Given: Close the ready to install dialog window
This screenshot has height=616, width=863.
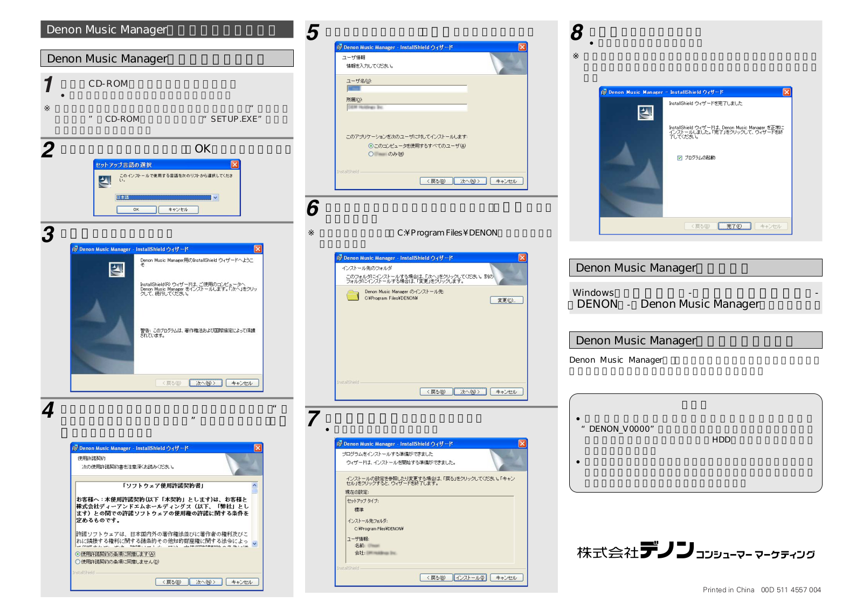Looking at the screenshot, I should [522, 444].
